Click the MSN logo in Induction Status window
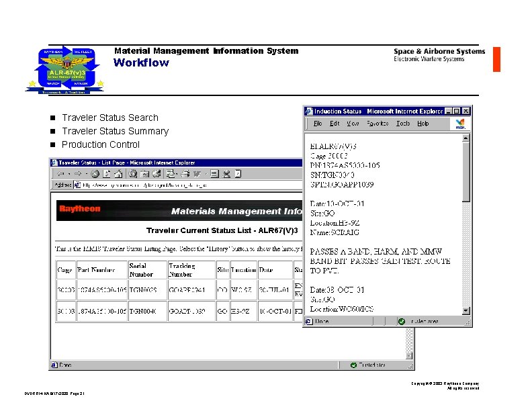The image size is (532, 411). 460,124
